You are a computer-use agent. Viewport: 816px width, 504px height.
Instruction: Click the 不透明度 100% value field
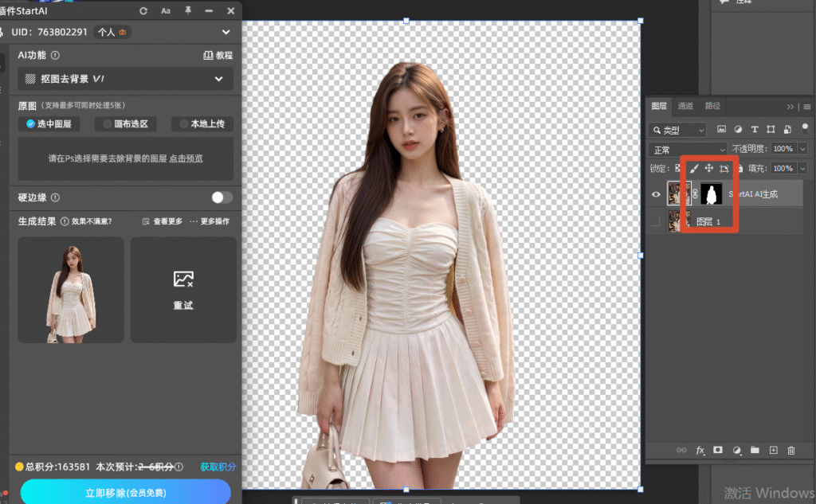click(783, 149)
